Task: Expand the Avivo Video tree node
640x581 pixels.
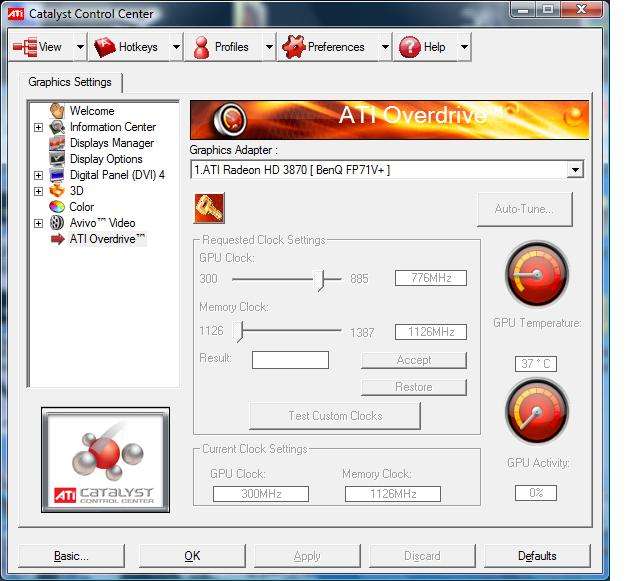Action: (x=38, y=223)
